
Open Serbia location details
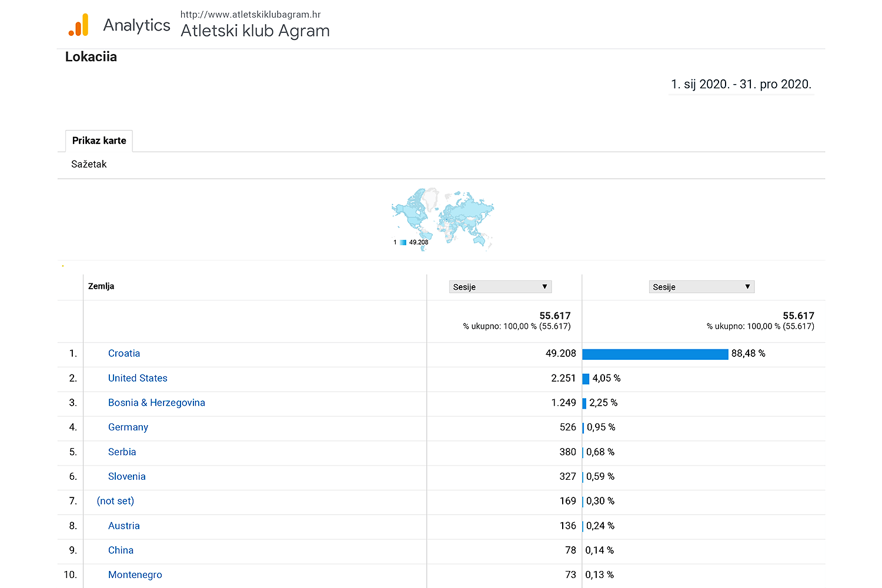122,452
